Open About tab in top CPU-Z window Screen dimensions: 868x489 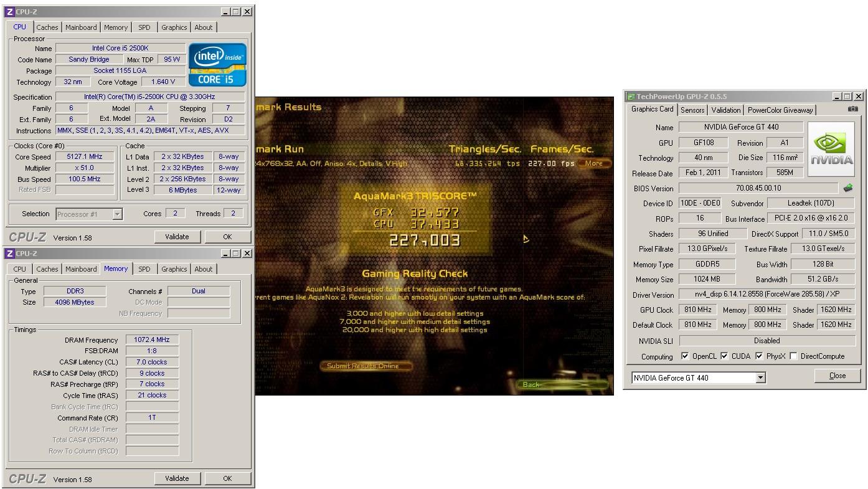(x=204, y=27)
